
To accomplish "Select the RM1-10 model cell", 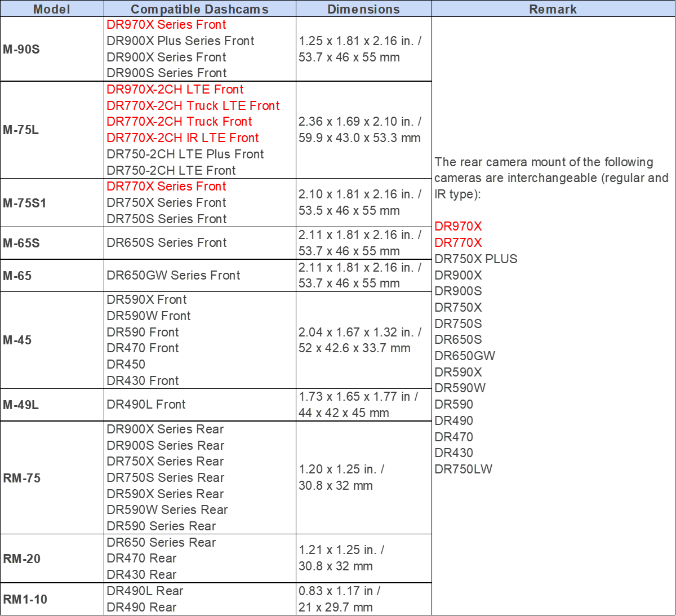I will pyautogui.click(x=52, y=599).
